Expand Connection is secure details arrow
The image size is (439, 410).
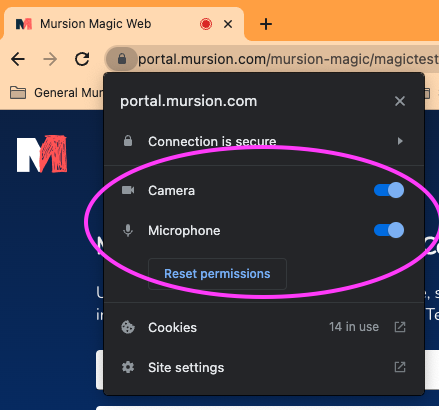(400, 141)
